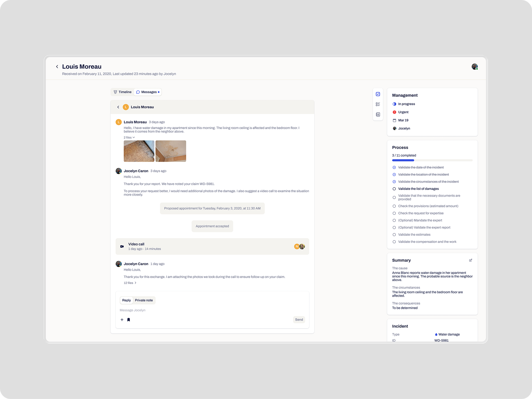This screenshot has width=532, height=399.
Task: Open the contact notebook icon
Action: pyautogui.click(x=378, y=114)
